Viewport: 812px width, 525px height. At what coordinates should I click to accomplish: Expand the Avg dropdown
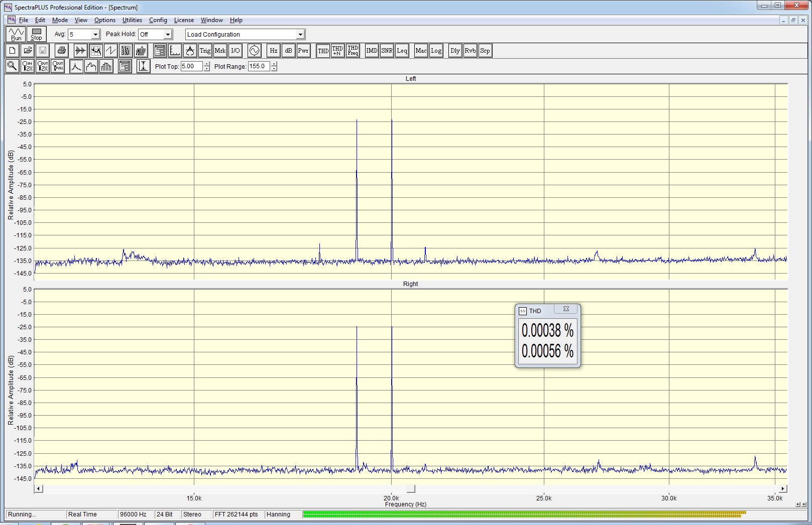click(95, 35)
